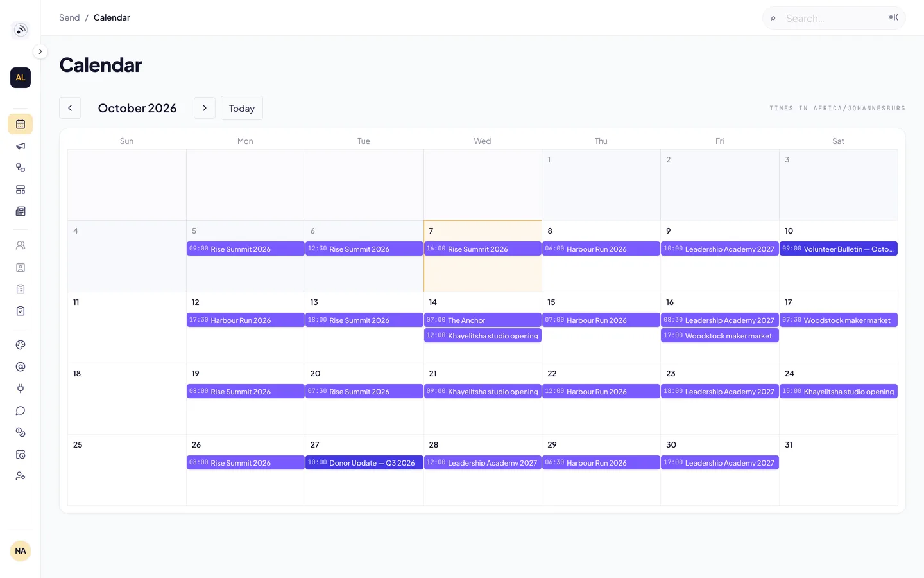Open 07:00 The Anchor event on October 14
Screen dimensions: 924x578
pos(483,320)
